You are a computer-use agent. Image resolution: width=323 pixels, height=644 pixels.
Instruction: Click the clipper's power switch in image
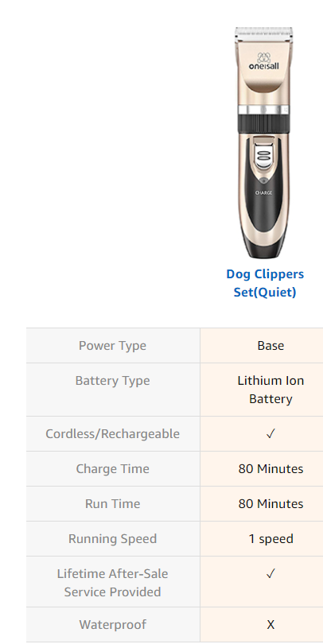(263, 156)
